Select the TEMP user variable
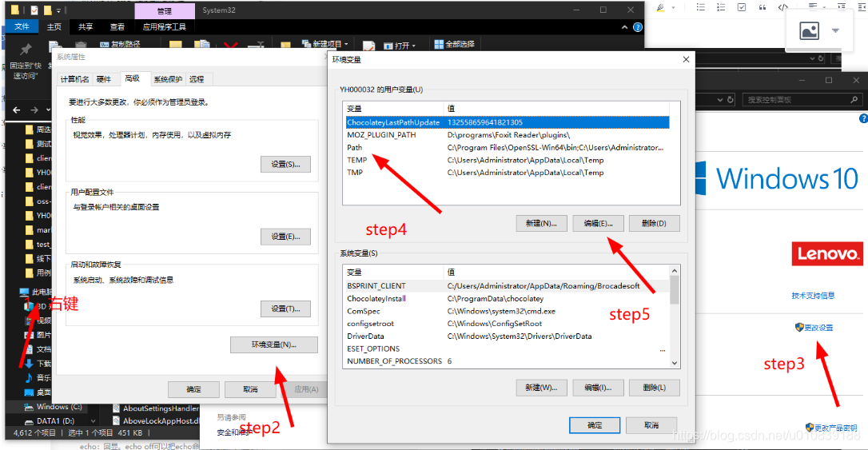The height and width of the screenshot is (450, 868). click(x=507, y=160)
